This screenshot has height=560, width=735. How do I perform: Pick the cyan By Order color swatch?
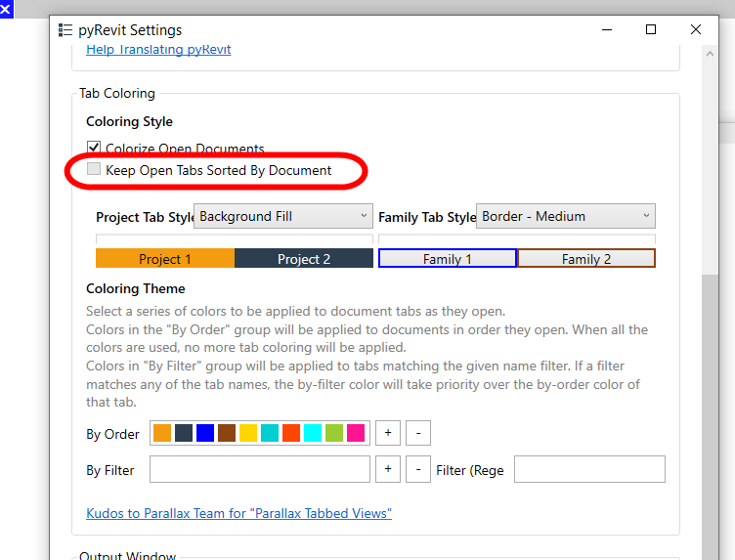coord(313,433)
